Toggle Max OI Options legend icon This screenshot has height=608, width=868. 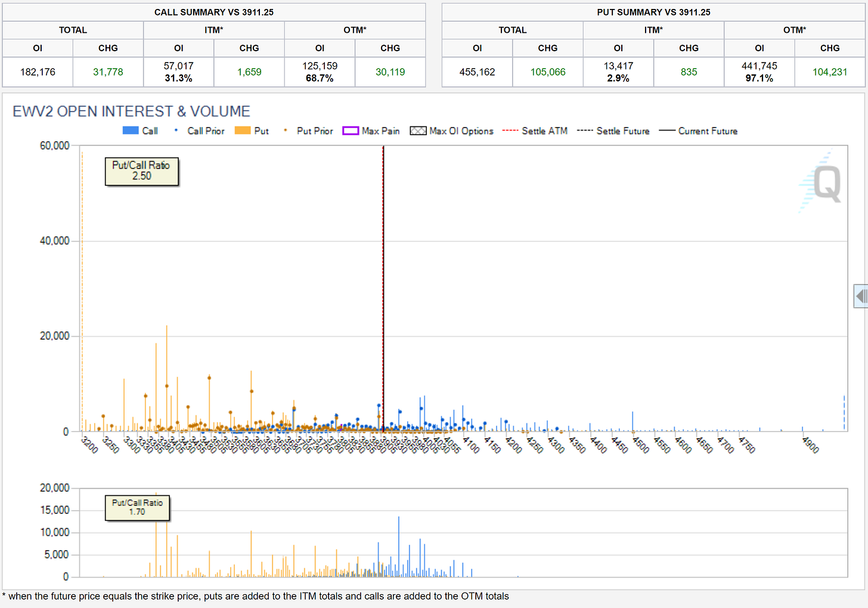coord(418,131)
